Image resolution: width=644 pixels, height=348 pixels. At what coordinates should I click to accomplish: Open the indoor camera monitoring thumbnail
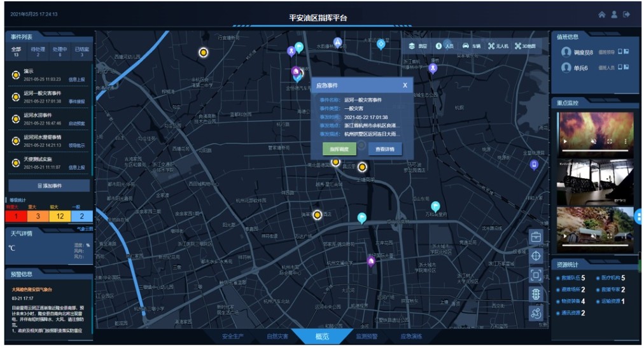tap(595, 182)
